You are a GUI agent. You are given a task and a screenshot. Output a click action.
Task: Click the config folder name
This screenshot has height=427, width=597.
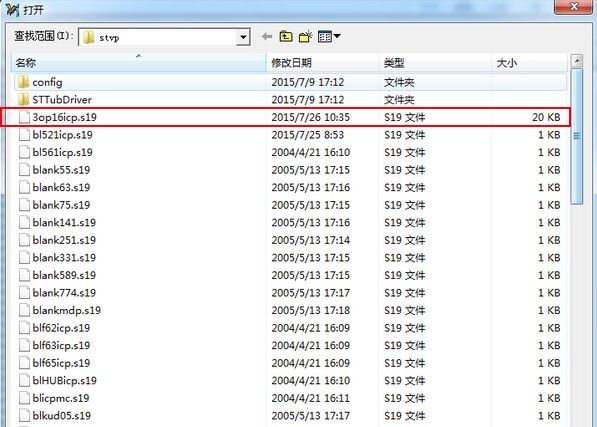tap(47, 82)
